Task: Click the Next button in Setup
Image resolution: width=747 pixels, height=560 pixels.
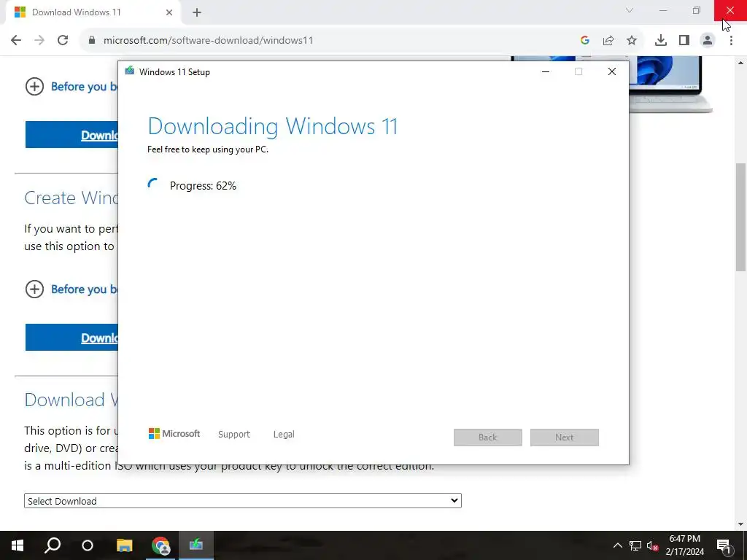Action: point(565,437)
